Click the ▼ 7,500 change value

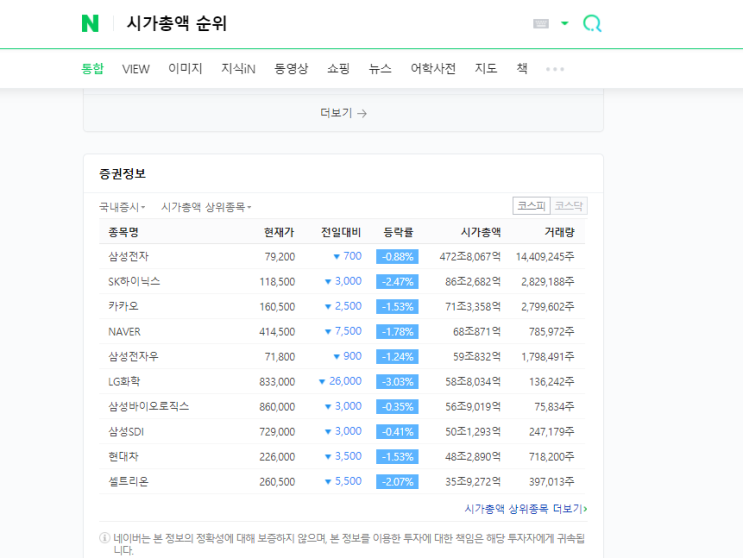343,331
